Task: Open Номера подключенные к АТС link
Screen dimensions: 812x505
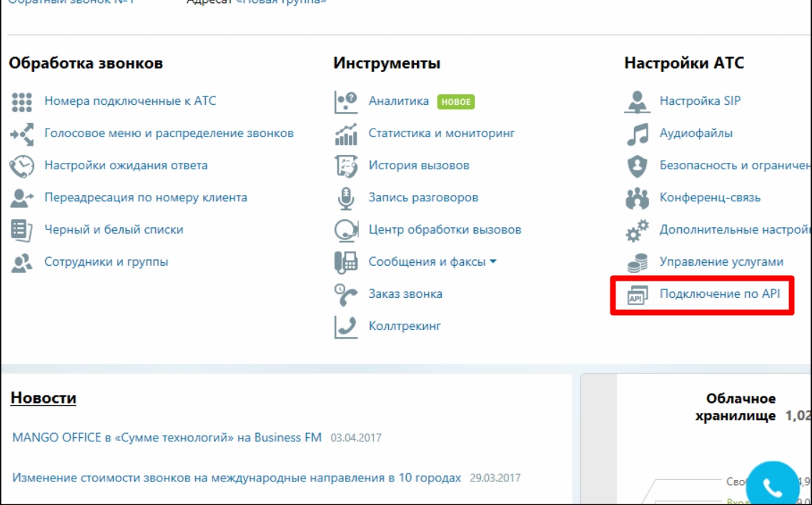Action: click(130, 101)
